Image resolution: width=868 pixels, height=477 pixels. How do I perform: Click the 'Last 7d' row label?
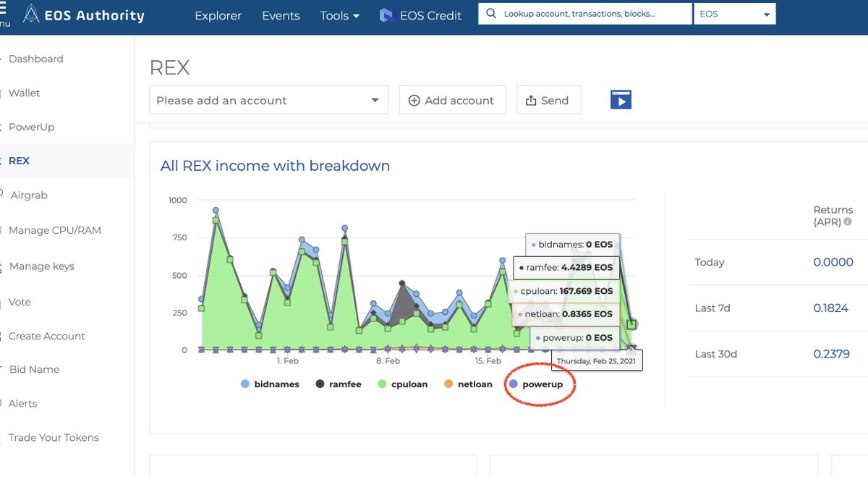[x=712, y=308]
